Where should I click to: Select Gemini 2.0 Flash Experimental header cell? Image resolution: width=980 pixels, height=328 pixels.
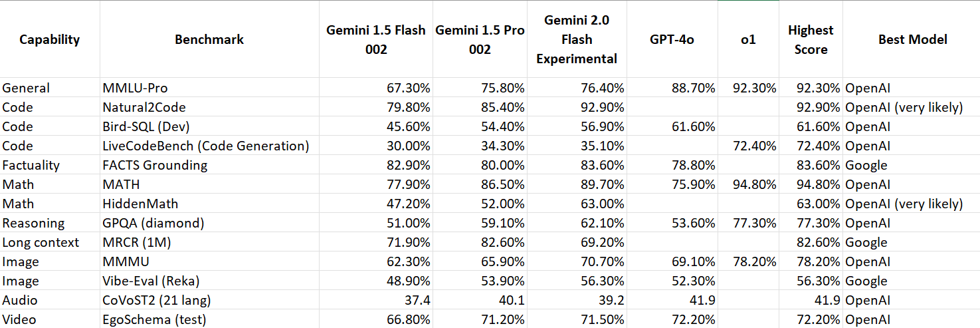577,39
